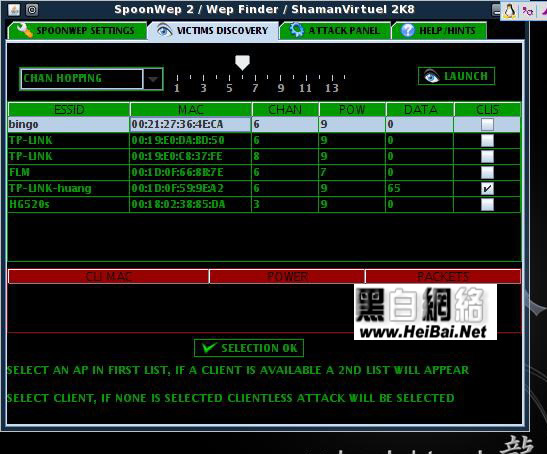
Task: Click the wrench icon on SpoonWep Settings tab
Action: [24, 31]
